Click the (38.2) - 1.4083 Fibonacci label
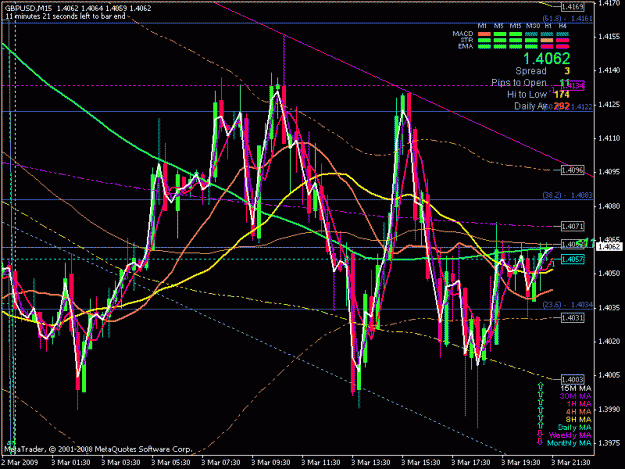The height and width of the screenshot is (469, 625). pos(568,195)
